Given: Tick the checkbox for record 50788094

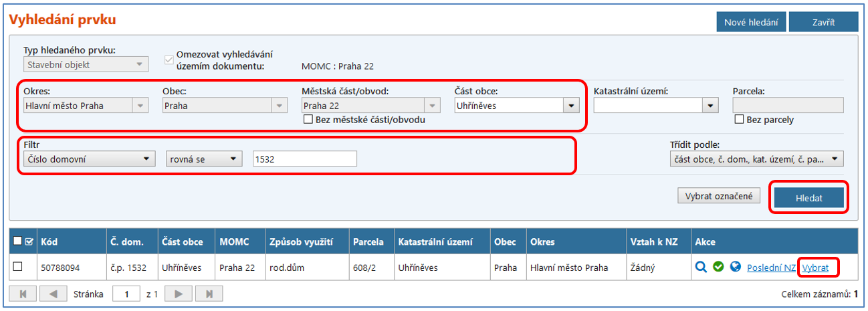Looking at the screenshot, I should click(18, 266).
